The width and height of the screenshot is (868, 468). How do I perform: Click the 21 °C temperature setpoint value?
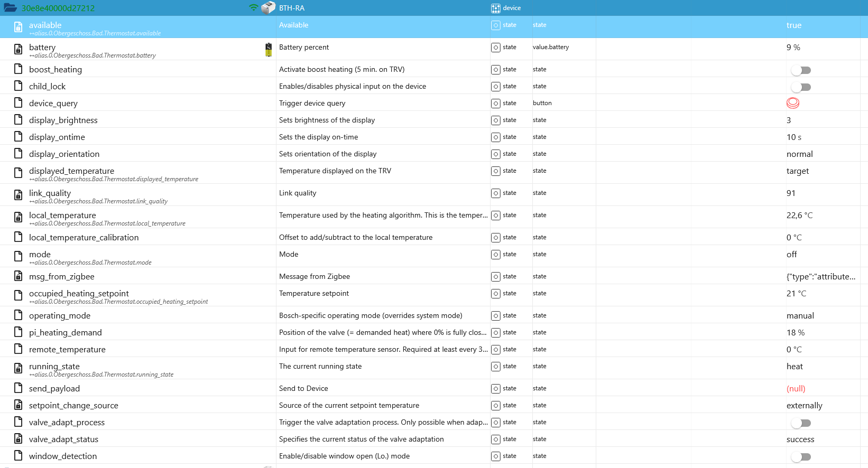click(796, 294)
